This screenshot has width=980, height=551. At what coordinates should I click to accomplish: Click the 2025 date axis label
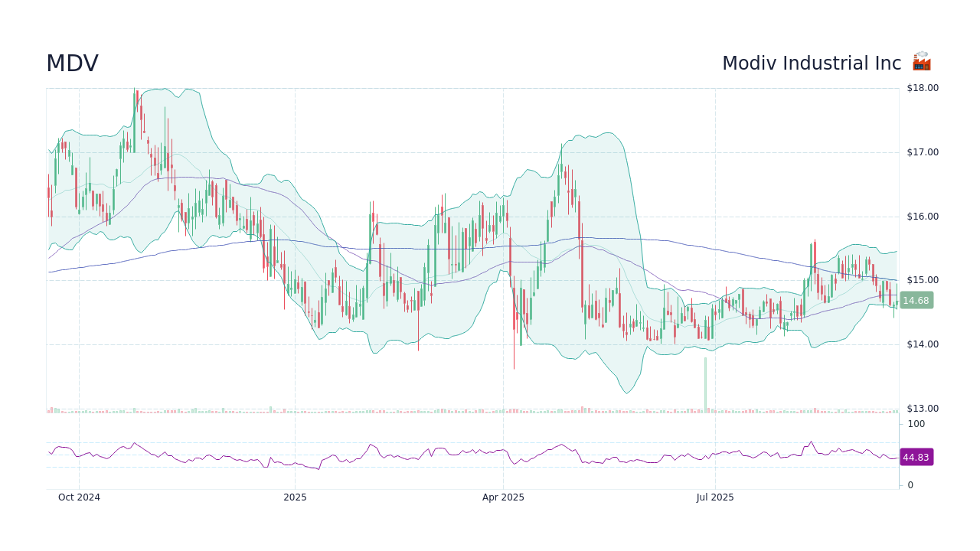tap(295, 497)
